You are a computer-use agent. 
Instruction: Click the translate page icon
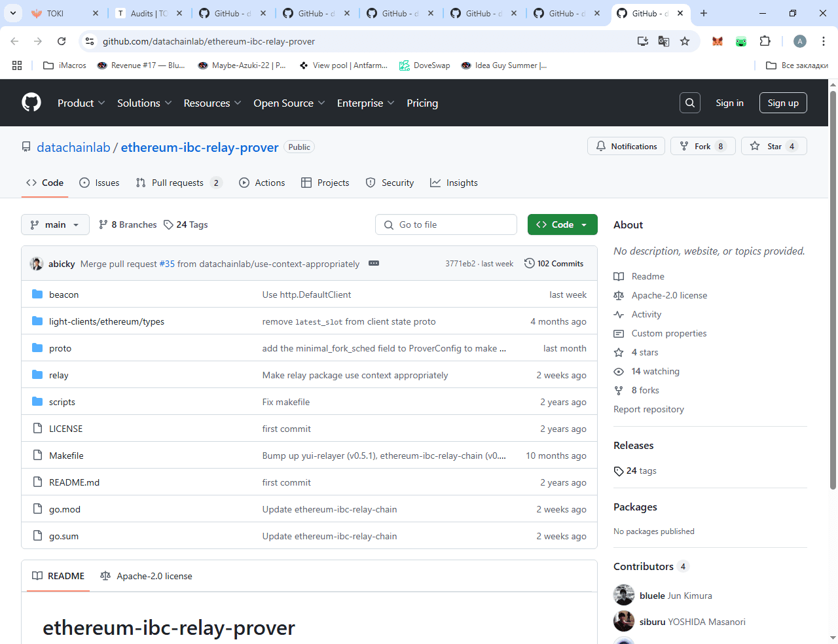[664, 41]
